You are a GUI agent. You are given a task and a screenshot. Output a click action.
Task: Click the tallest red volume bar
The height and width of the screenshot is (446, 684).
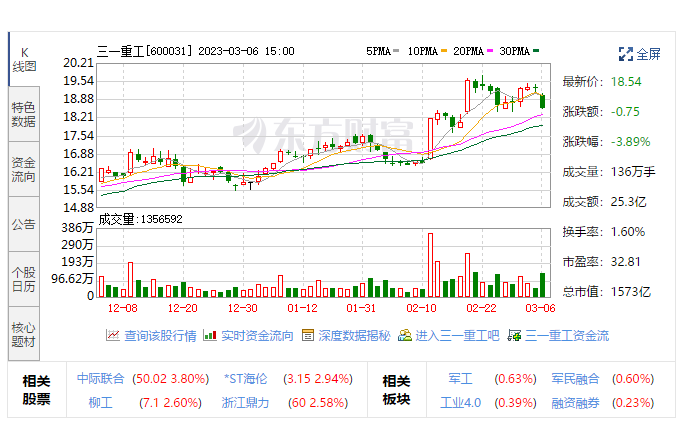coord(431,265)
